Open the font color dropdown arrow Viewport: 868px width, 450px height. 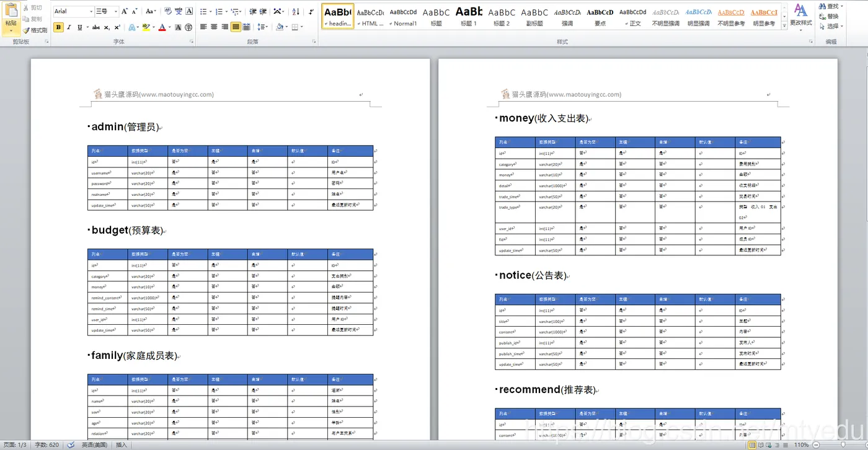tap(169, 27)
